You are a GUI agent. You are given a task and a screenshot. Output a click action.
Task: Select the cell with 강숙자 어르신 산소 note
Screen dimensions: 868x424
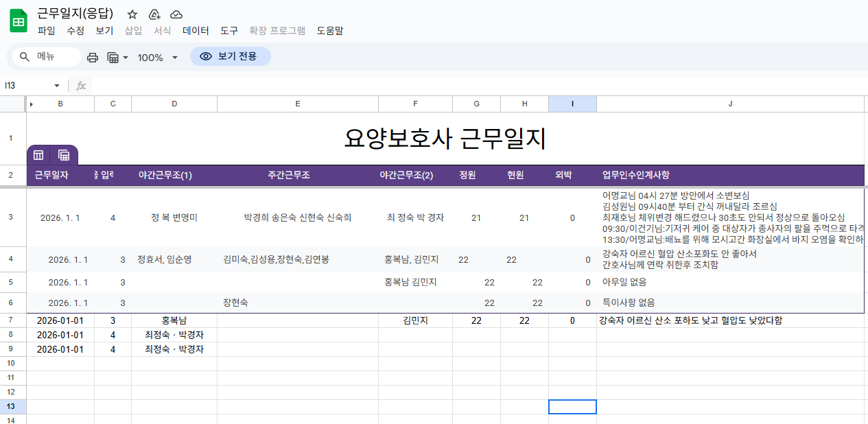tap(690, 320)
